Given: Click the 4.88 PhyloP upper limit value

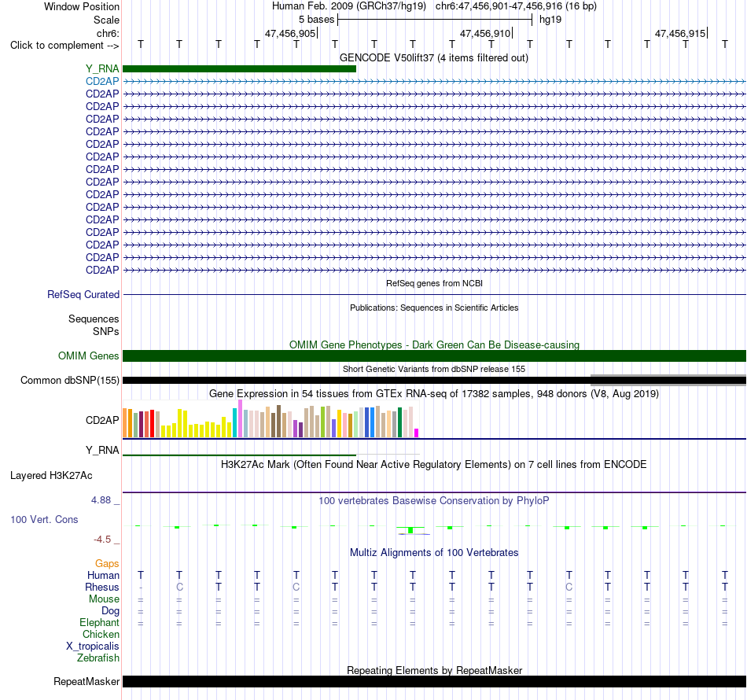Looking at the screenshot, I should pos(101,500).
